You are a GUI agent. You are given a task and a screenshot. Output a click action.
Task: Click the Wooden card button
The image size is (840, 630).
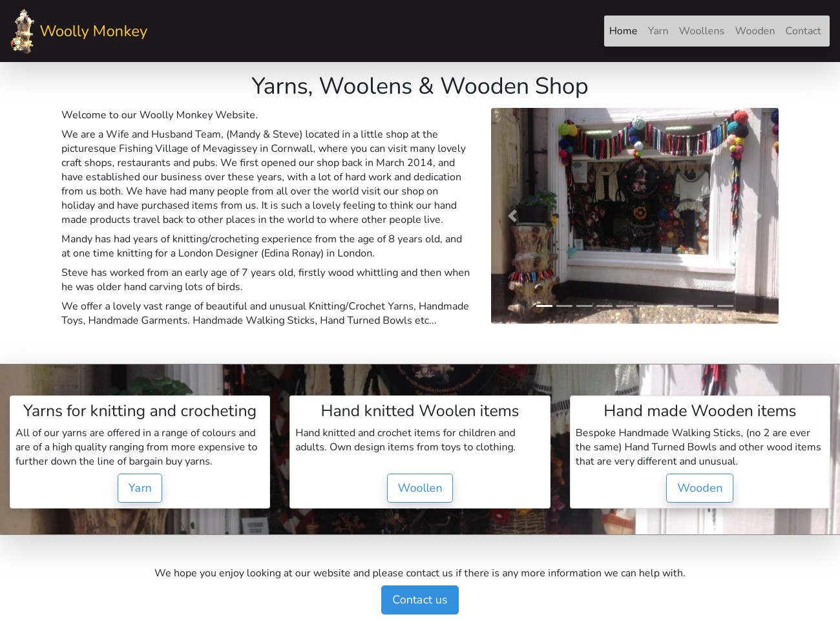[700, 488]
